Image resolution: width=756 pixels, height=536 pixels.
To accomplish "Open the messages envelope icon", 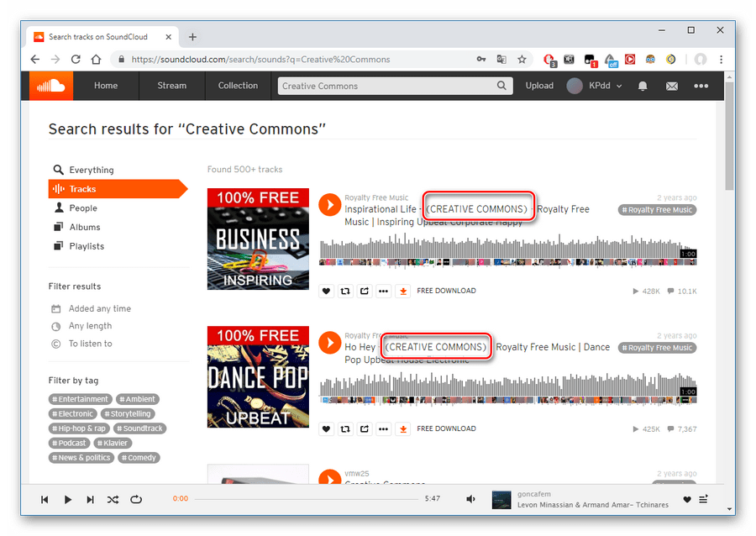I will point(672,86).
